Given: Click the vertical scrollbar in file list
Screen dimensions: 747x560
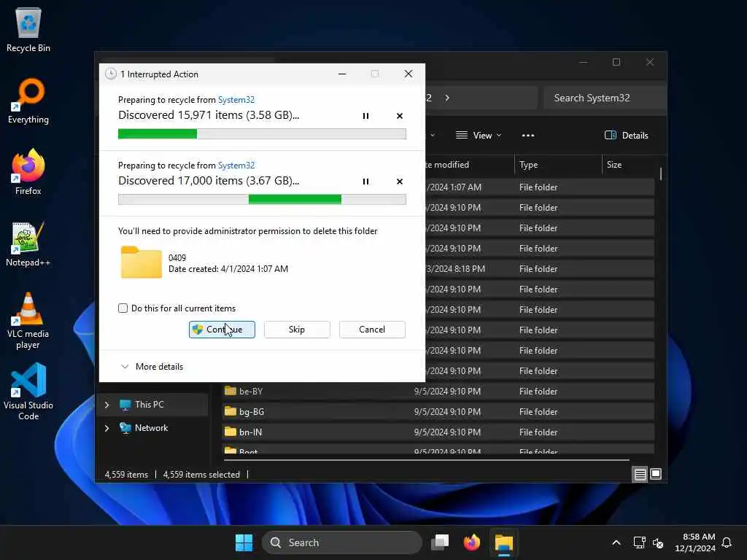Looking at the screenshot, I should click(x=661, y=174).
